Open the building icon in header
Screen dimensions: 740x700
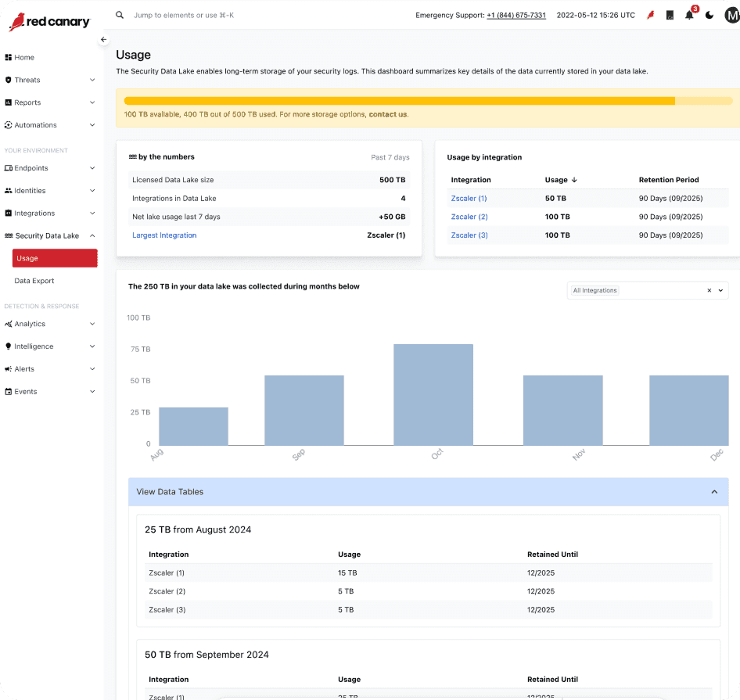click(x=670, y=15)
